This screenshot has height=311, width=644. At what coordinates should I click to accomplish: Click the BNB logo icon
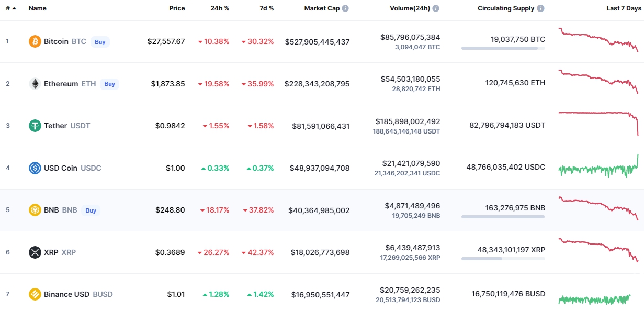tap(35, 210)
